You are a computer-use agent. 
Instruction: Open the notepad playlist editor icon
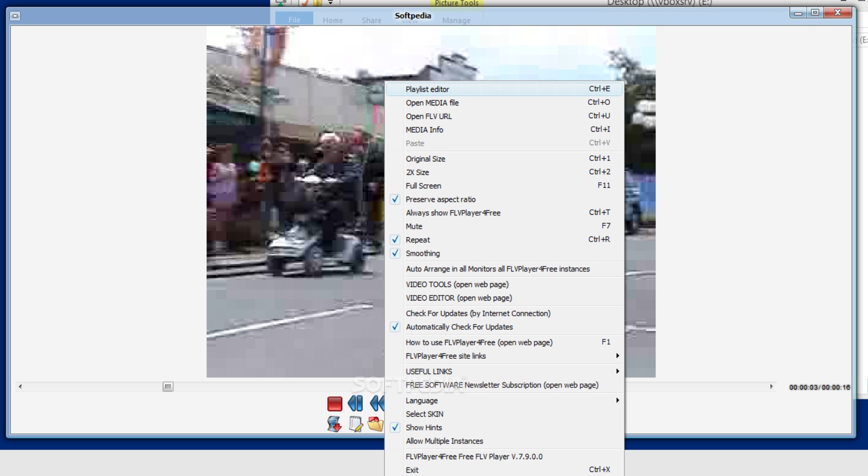356,424
